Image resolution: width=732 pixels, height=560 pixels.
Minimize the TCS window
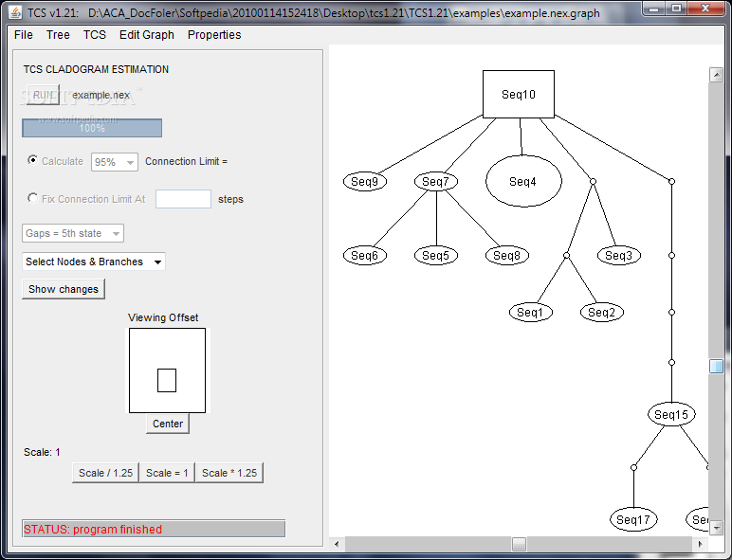click(x=654, y=9)
